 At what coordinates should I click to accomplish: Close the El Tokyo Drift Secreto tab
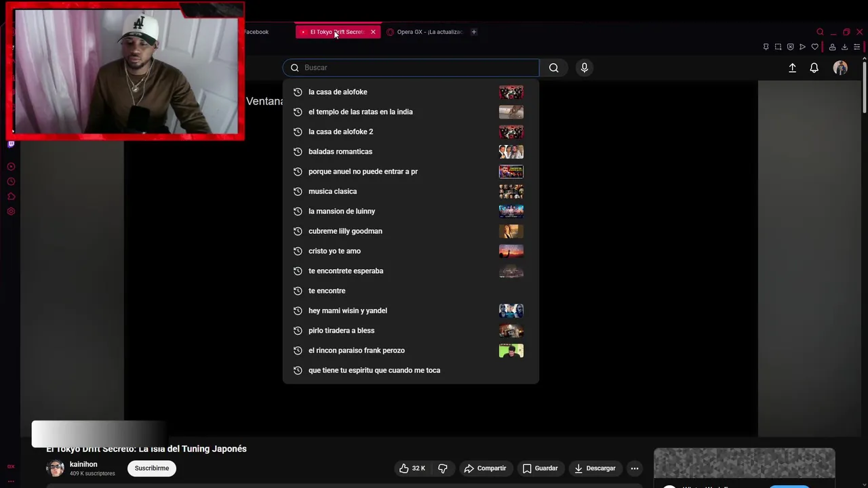click(373, 32)
